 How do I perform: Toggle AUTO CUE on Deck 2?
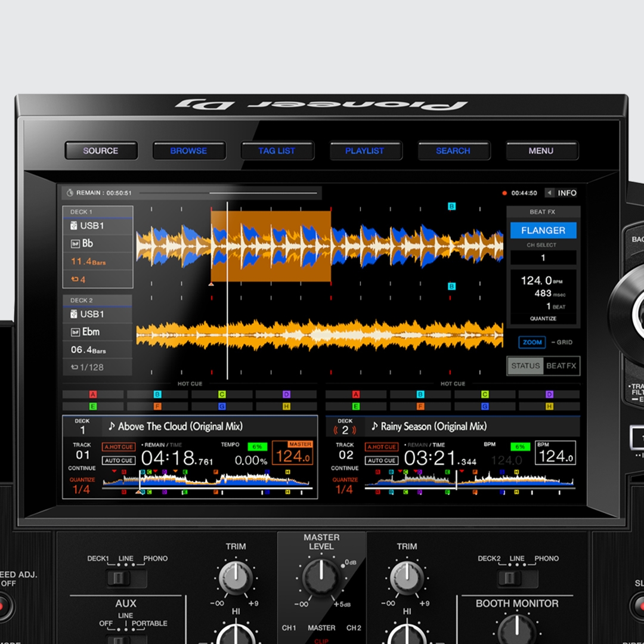pyautogui.click(x=382, y=460)
